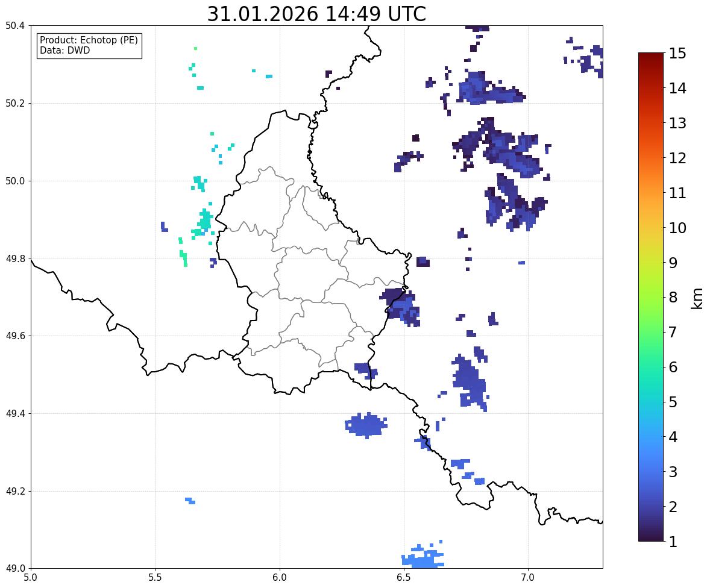Click the colorbar tick label 1

673,542
